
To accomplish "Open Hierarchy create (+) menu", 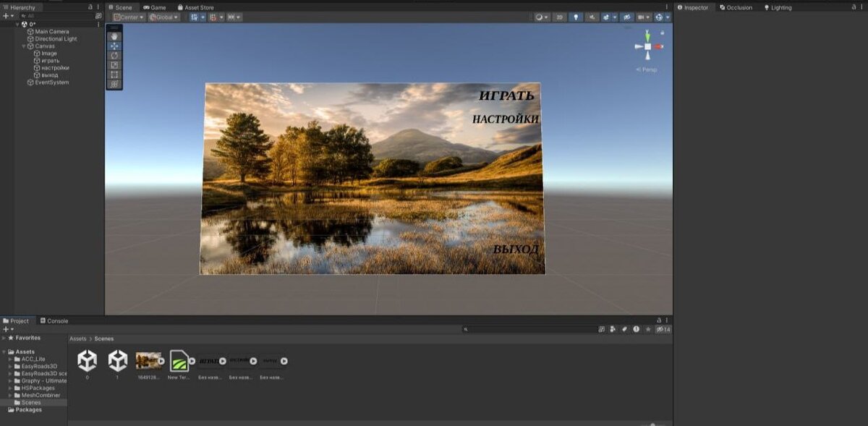I will click(7, 15).
